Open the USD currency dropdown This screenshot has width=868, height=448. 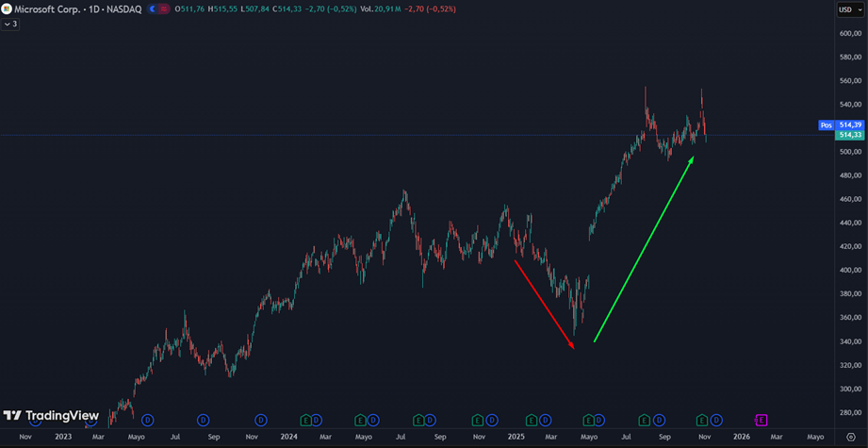pyautogui.click(x=851, y=9)
